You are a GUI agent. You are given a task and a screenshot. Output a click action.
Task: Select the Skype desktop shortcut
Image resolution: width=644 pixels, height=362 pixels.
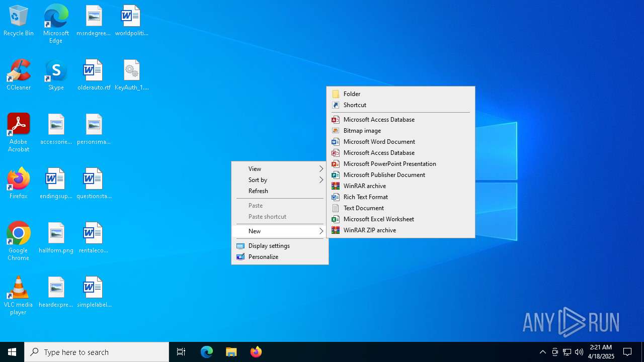56,75
